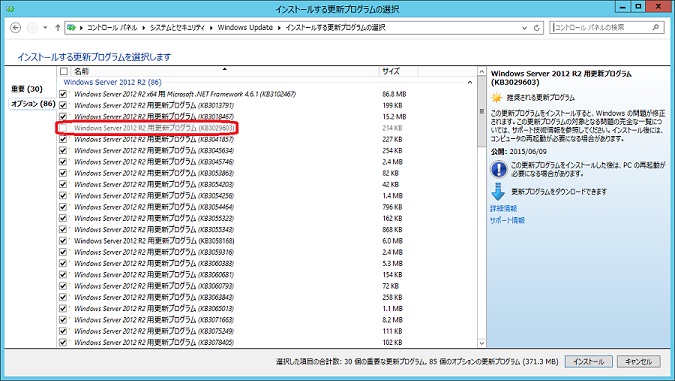675x381 pixels.
Task: Sort by the 名前 column header
Action: (224, 71)
